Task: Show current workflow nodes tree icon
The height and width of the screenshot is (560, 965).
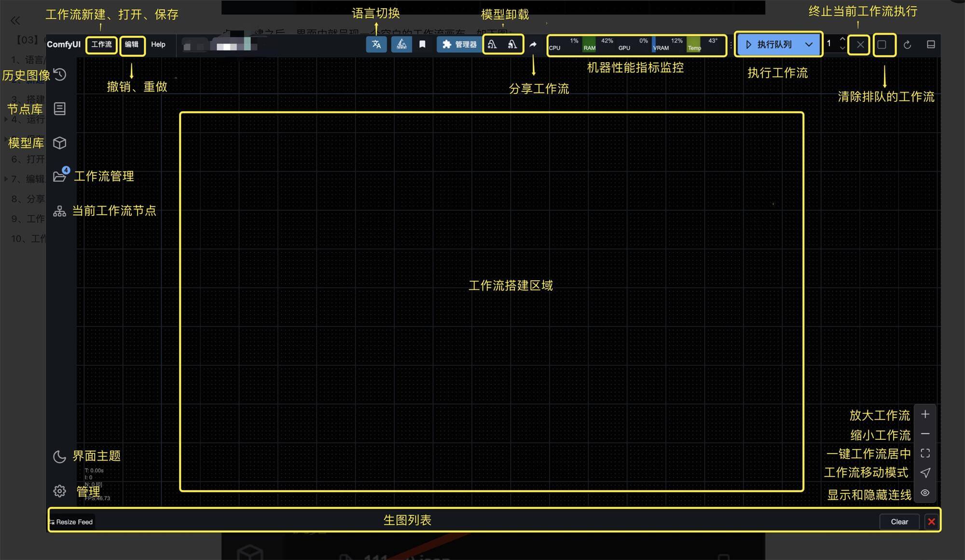Action: (x=60, y=211)
